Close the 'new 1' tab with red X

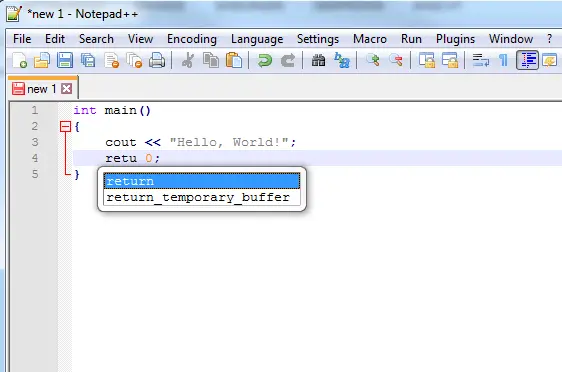tap(67, 89)
